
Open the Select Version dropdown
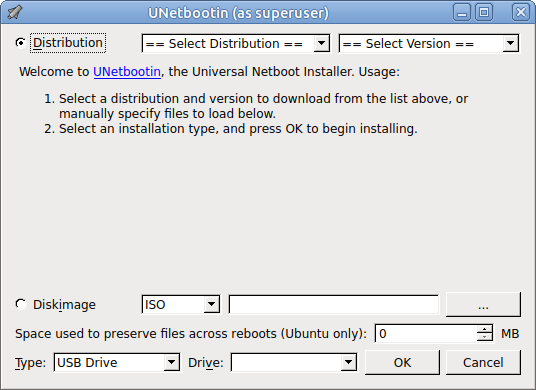coord(429,43)
